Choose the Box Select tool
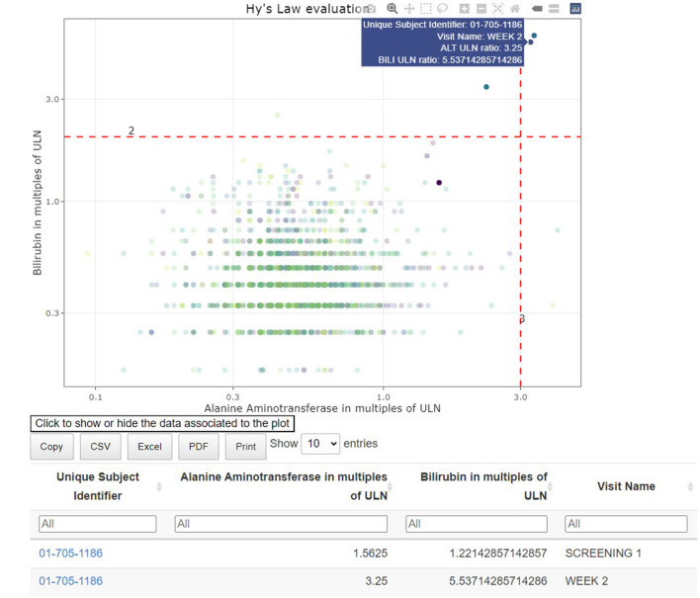The width and height of the screenshot is (700, 598). point(426,9)
